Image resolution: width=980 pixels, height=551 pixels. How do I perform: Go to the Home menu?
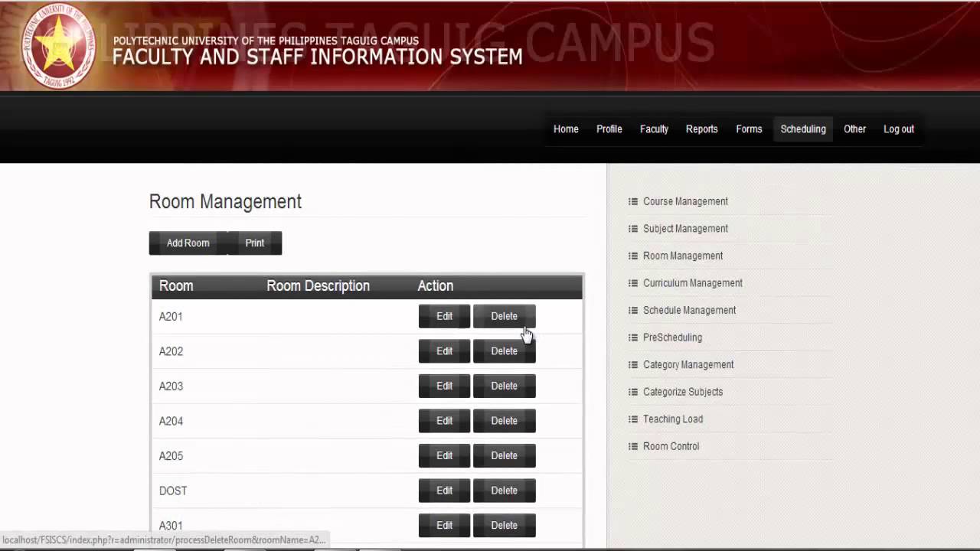coord(566,129)
